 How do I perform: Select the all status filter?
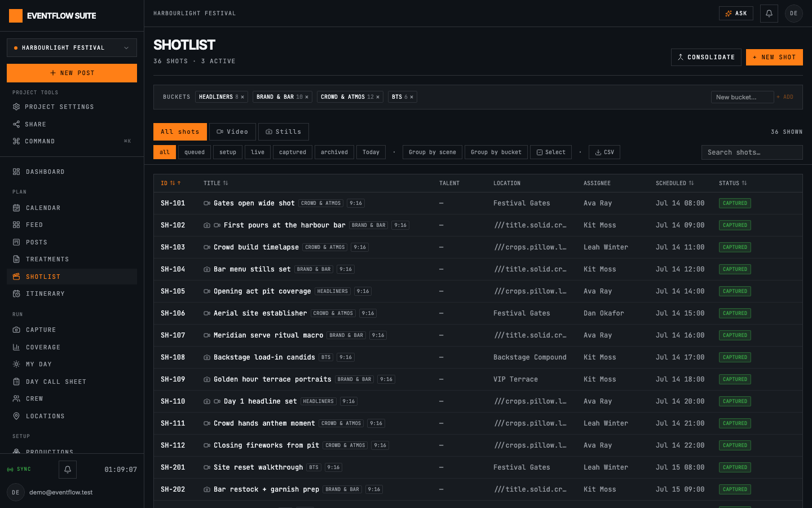coord(165,152)
